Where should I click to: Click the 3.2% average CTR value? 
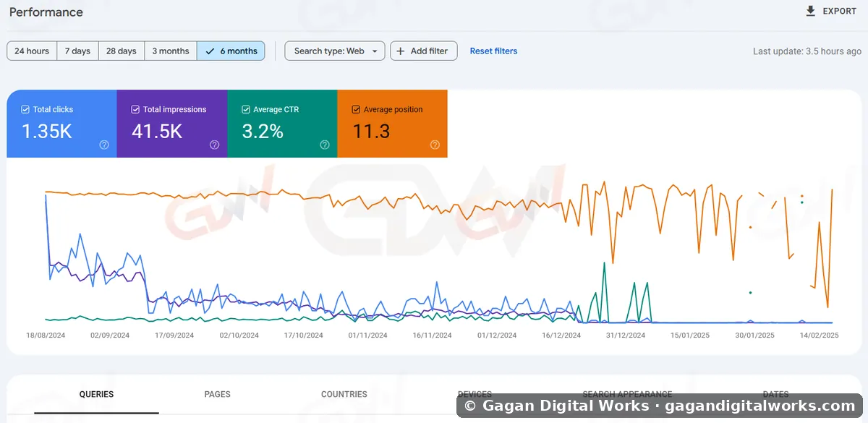click(x=263, y=132)
